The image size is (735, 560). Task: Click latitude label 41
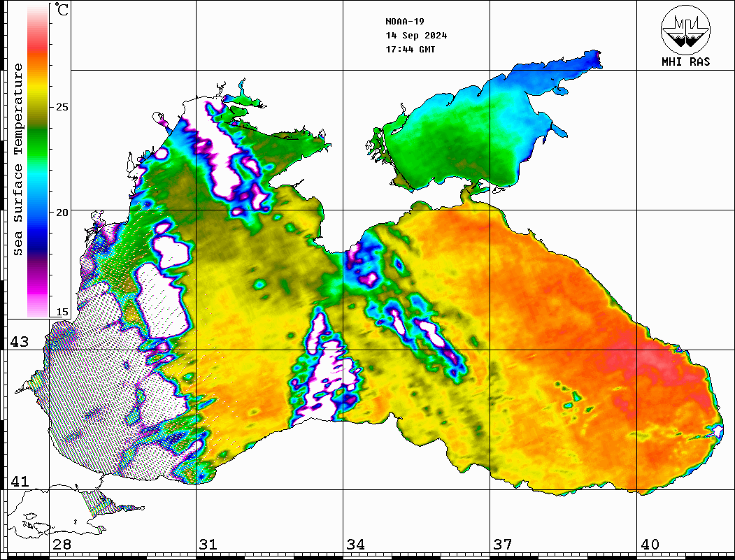pyautogui.click(x=20, y=481)
